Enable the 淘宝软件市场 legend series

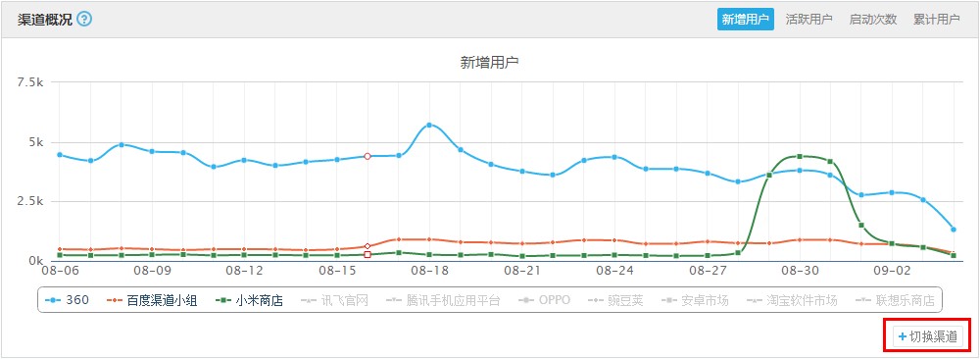792,300
